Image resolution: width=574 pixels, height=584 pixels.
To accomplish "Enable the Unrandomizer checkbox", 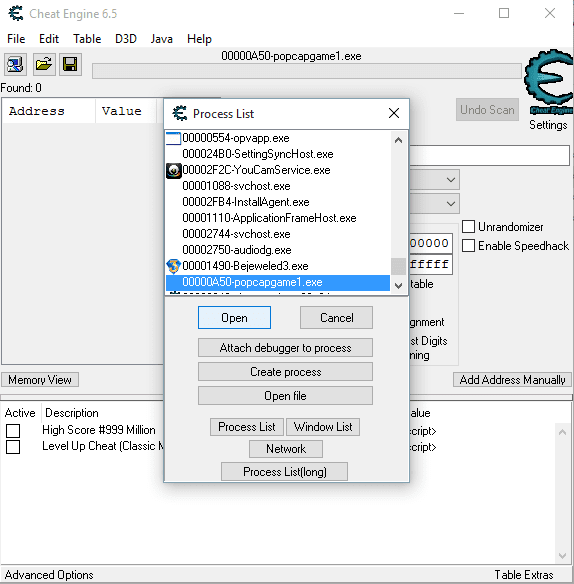I will 468,226.
